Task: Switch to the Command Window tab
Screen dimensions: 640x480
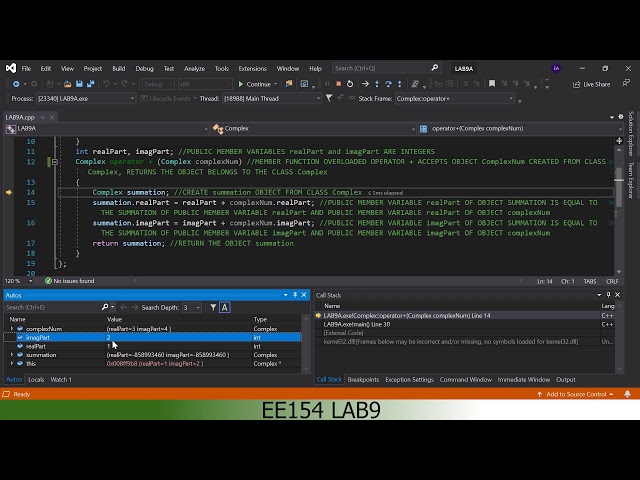Action: 466,380
